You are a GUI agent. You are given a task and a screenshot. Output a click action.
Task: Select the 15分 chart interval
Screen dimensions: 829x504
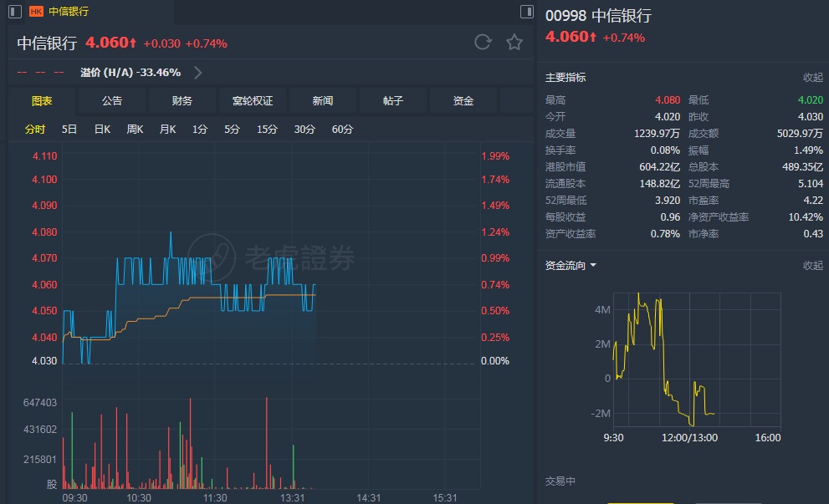(267, 130)
